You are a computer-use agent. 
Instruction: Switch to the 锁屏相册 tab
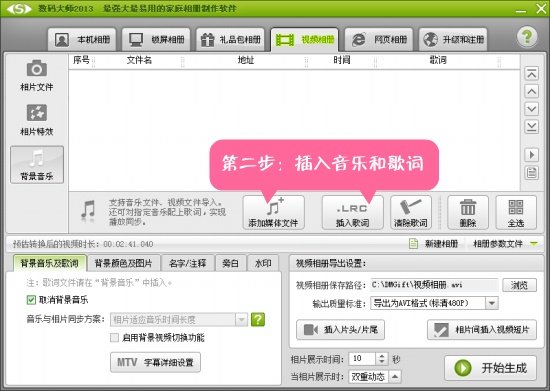(156, 39)
